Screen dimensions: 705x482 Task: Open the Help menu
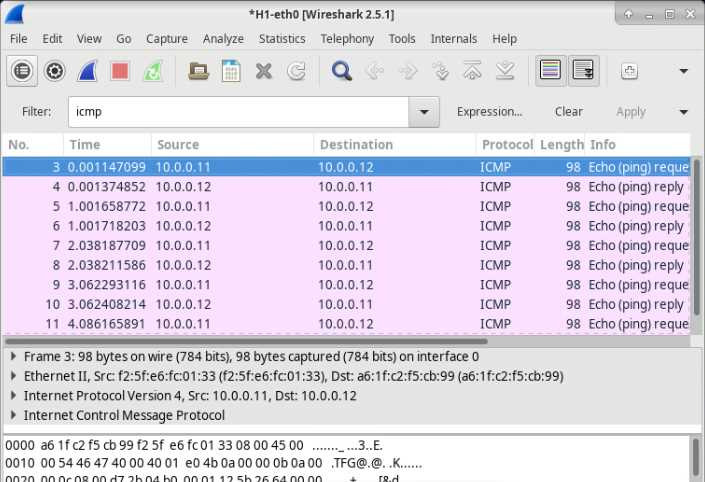(504, 39)
